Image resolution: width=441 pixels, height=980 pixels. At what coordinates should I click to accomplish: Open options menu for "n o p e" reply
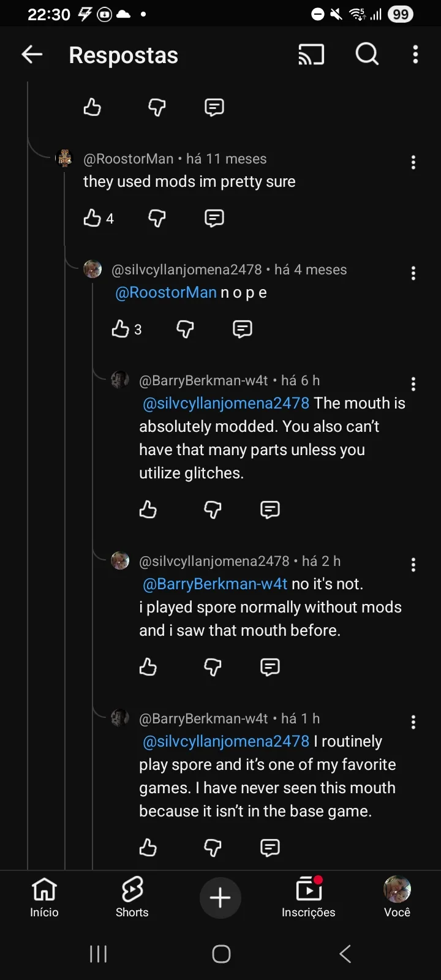pos(413,273)
